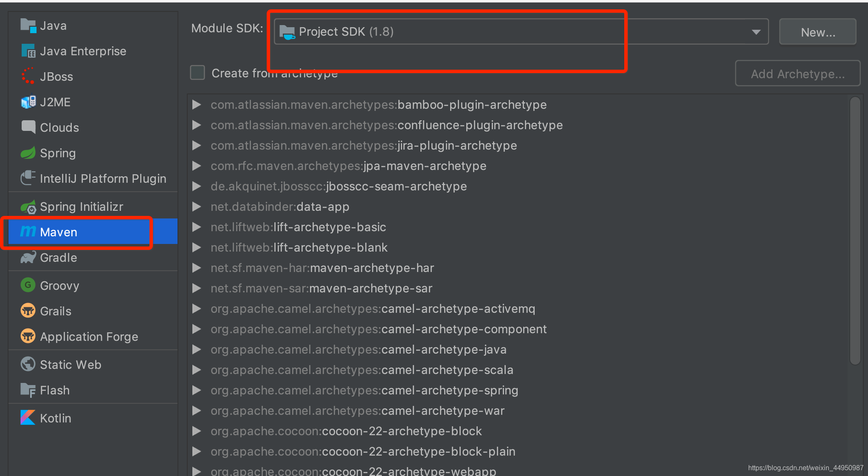The image size is (868, 476).
Task: Expand bamboo-plugin-archetype entry
Action: coord(197,105)
